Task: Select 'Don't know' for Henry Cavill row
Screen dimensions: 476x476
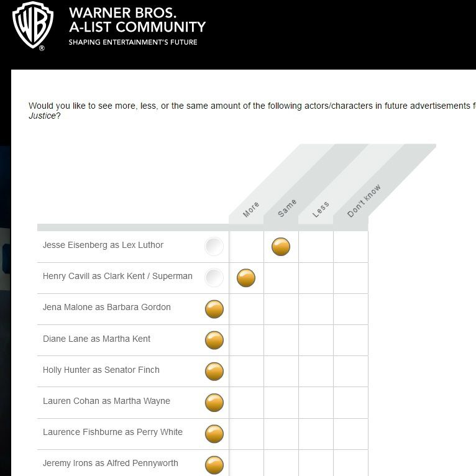Action: click(x=350, y=278)
